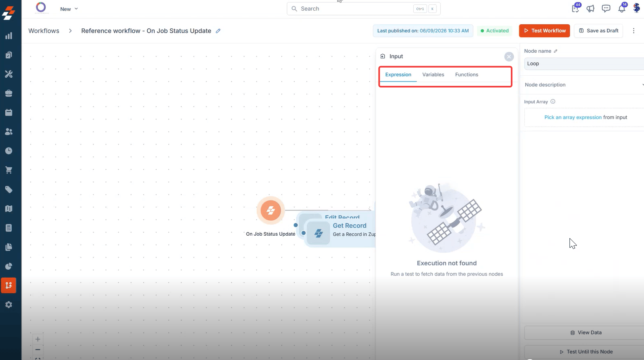Open the user profile avatar
644x360 pixels.
(x=636, y=8)
